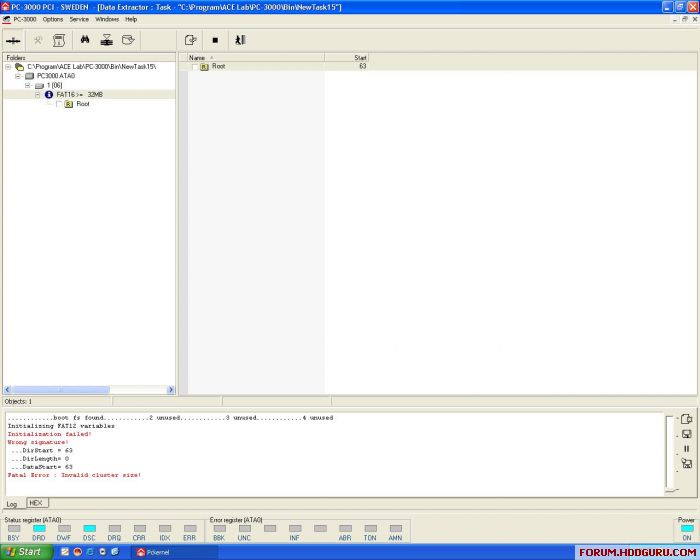Open the PC-3000 menu
Image resolution: width=700 pixels, height=560 pixels.
[25, 20]
